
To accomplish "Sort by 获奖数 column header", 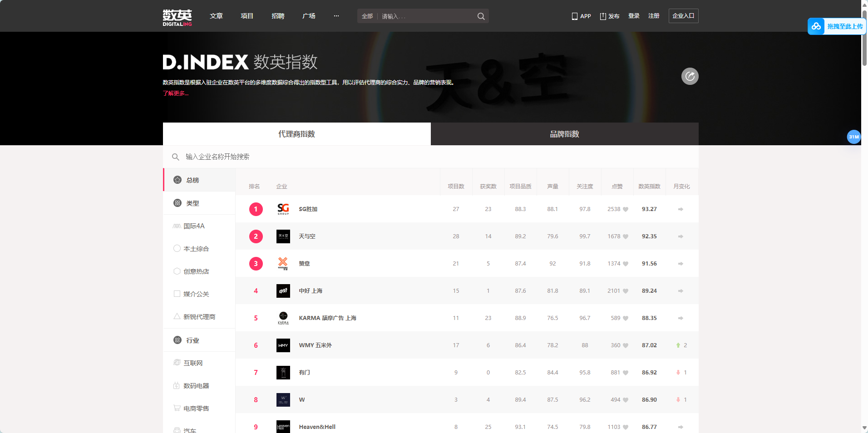I will tap(488, 187).
